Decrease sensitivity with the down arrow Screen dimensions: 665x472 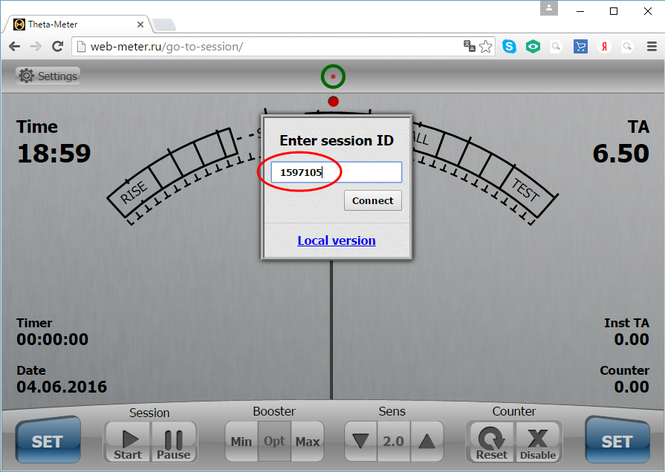(x=363, y=441)
